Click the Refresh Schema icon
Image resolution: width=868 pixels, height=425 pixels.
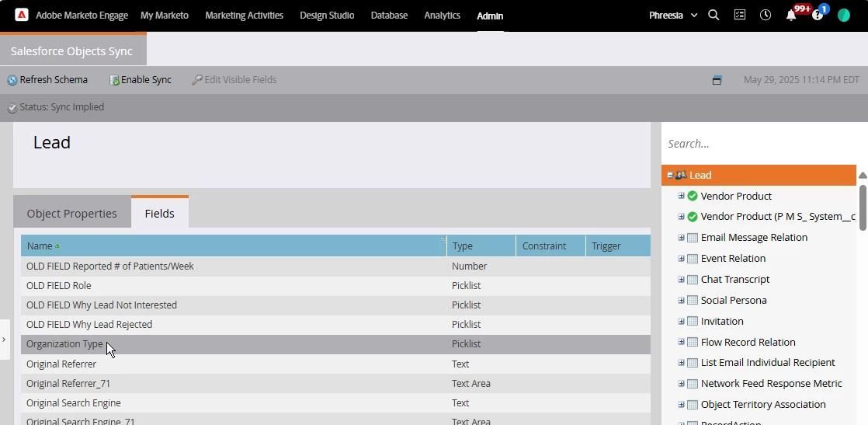[12, 80]
